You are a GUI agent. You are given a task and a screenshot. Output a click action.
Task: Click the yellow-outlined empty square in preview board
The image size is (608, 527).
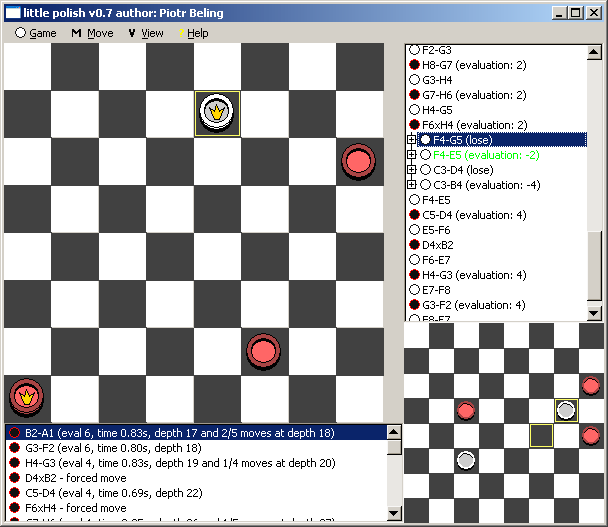pyautogui.click(x=541, y=435)
